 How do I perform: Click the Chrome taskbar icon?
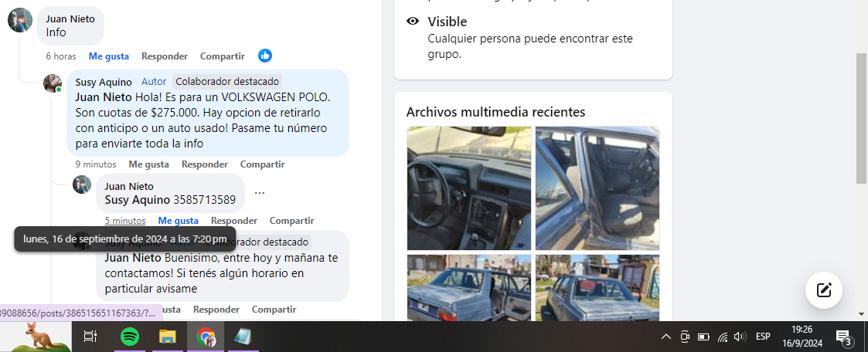(x=206, y=336)
